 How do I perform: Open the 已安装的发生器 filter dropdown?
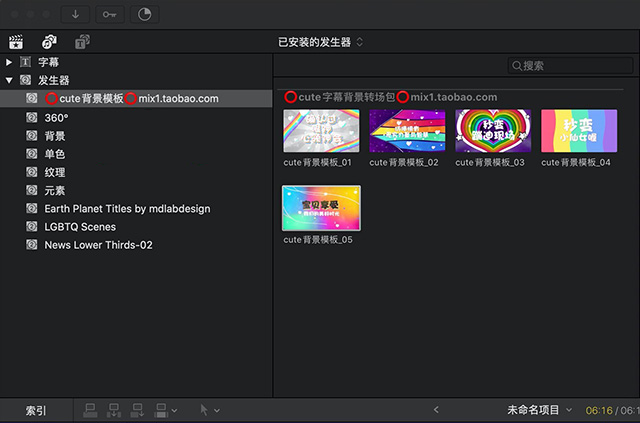tap(320, 42)
